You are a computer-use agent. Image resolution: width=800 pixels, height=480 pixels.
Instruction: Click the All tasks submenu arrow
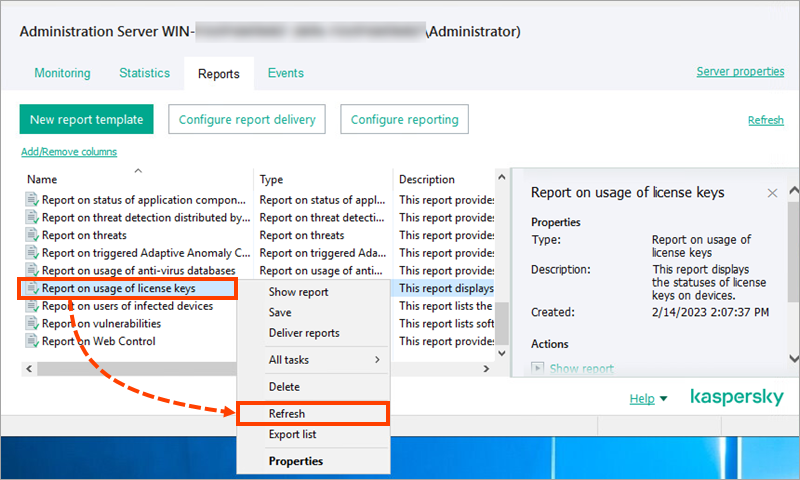click(x=377, y=360)
